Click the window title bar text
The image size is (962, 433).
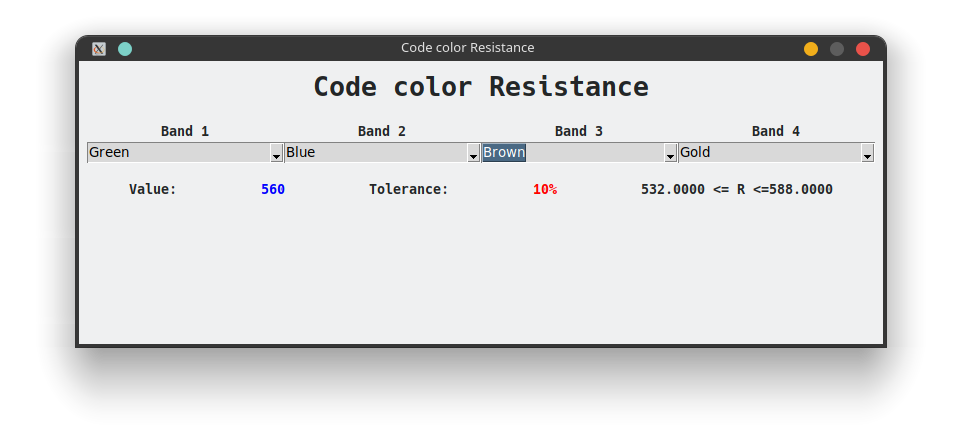tap(468, 48)
